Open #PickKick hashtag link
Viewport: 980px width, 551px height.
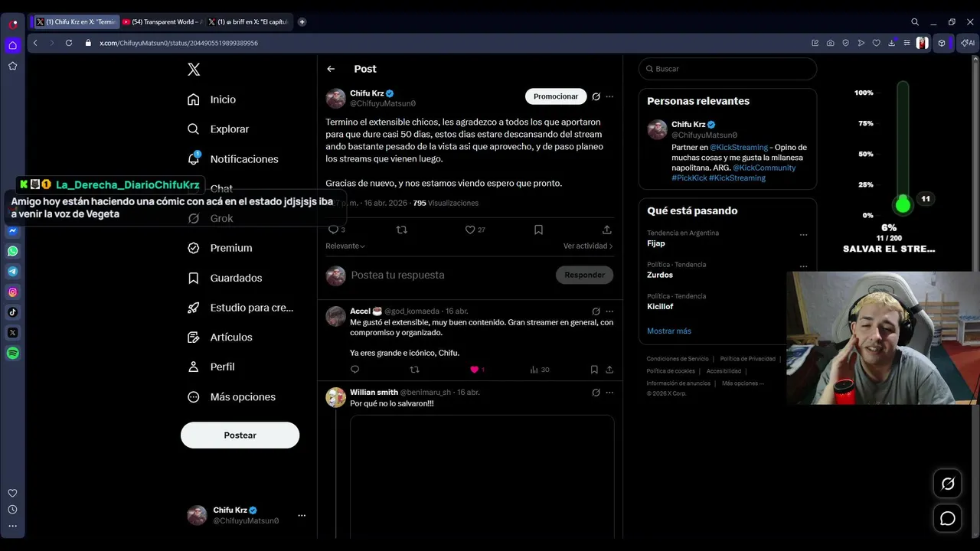coord(689,178)
